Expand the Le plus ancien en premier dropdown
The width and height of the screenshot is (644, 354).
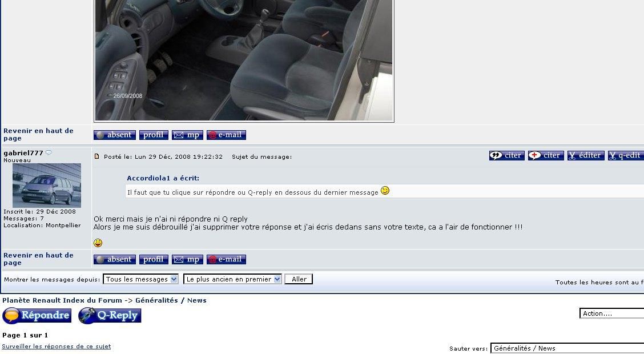click(232, 279)
